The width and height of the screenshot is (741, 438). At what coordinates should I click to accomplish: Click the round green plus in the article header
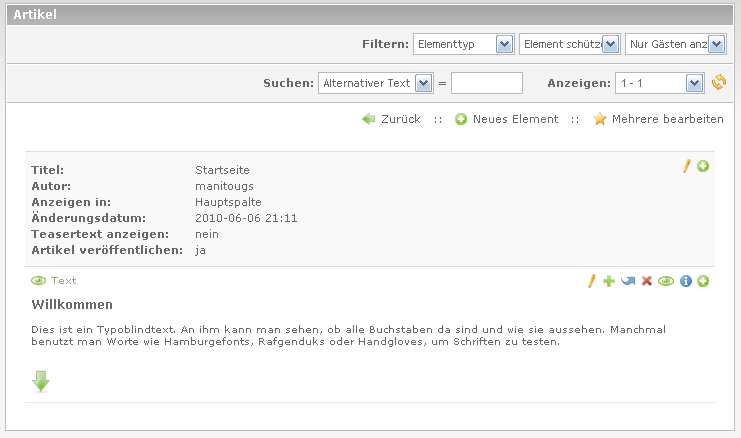[x=703, y=166]
